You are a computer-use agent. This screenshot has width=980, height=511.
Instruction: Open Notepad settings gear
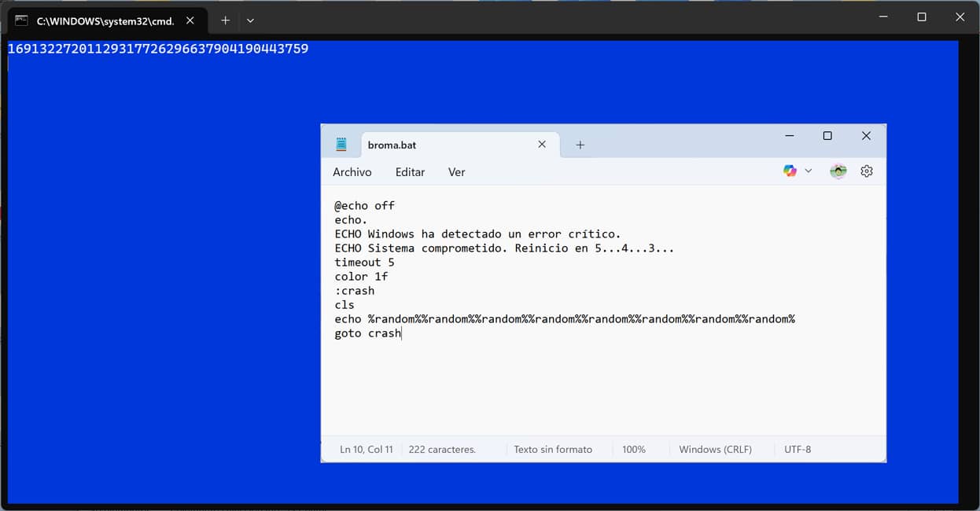click(866, 171)
